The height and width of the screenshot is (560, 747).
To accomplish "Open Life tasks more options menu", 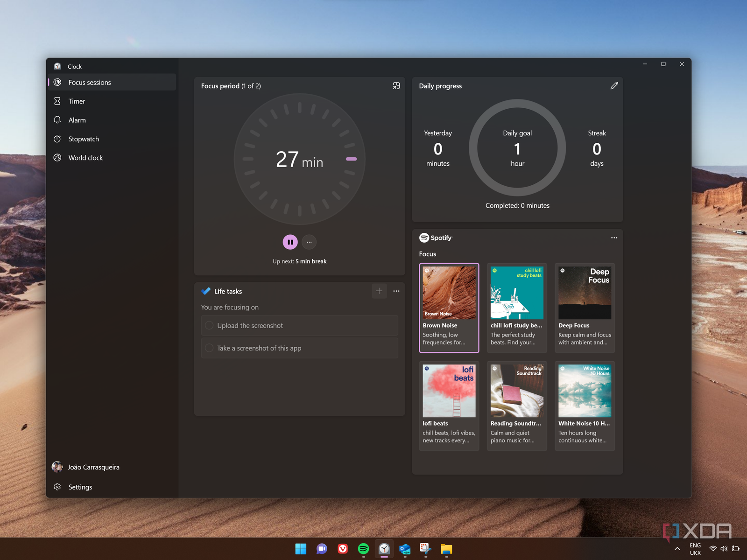I will (396, 291).
